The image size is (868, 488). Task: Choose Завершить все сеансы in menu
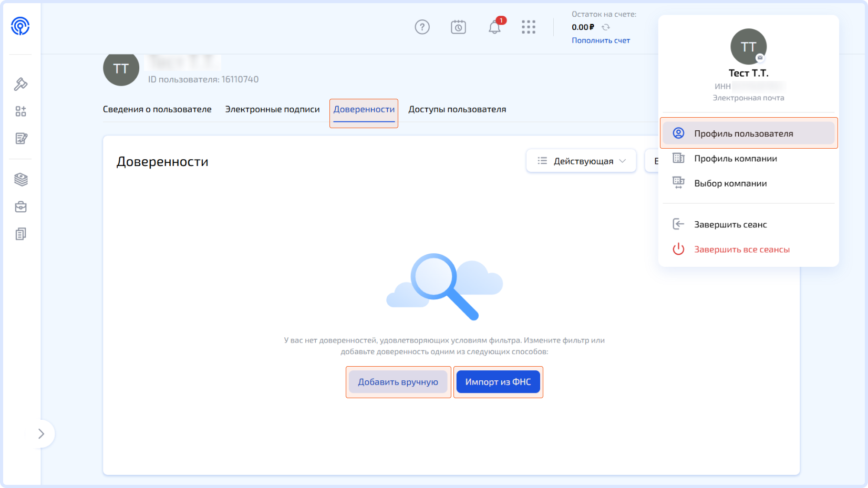[x=741, y=250]
